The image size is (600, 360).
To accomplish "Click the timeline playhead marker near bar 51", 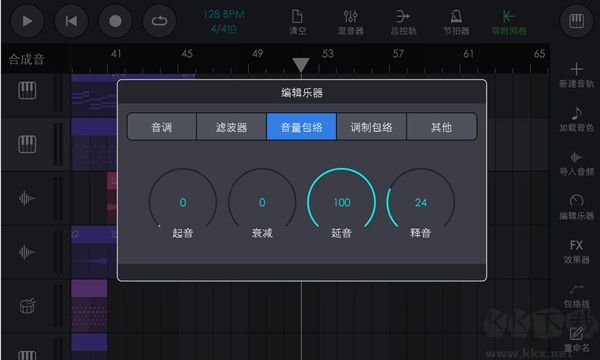I will (301, 65).
